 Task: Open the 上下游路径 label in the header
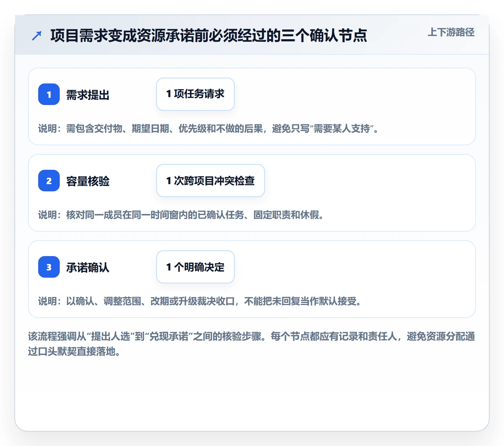(451, 32)
